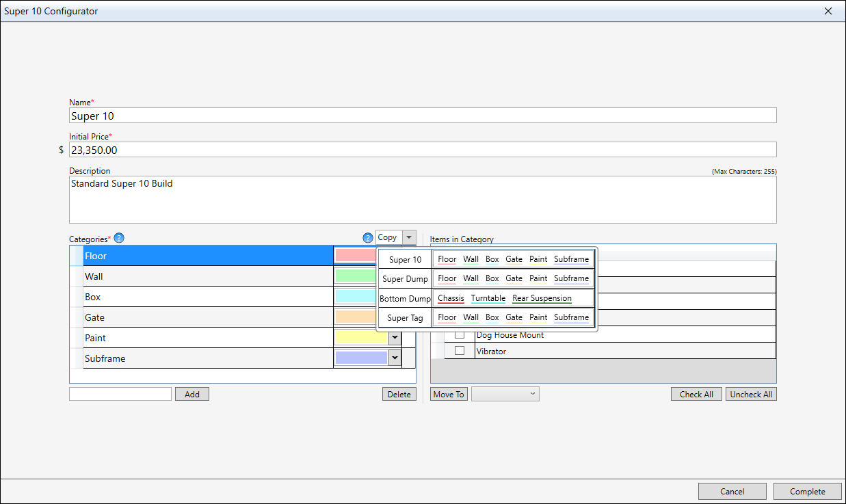Select Super Dump in the copy popup
This screenshot has width=846, height=504.
405,279
